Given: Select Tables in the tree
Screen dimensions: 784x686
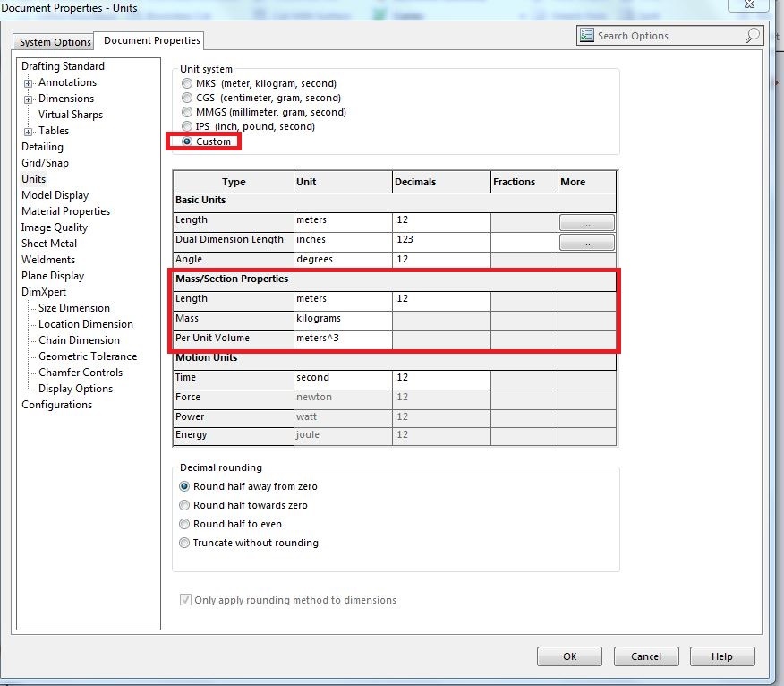Looking at the screenshot, I should 54,131.
